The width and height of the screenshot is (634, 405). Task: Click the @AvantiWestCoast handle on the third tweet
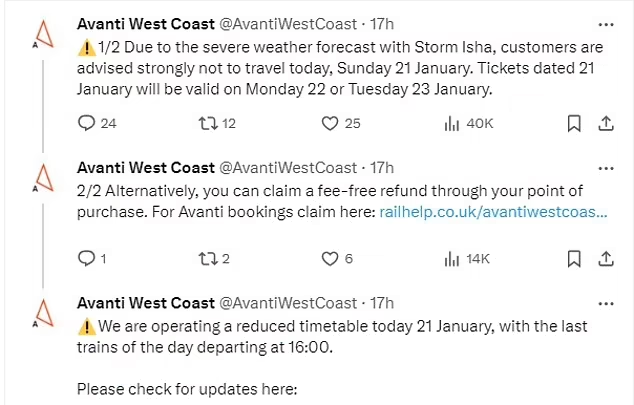[288, 303]
